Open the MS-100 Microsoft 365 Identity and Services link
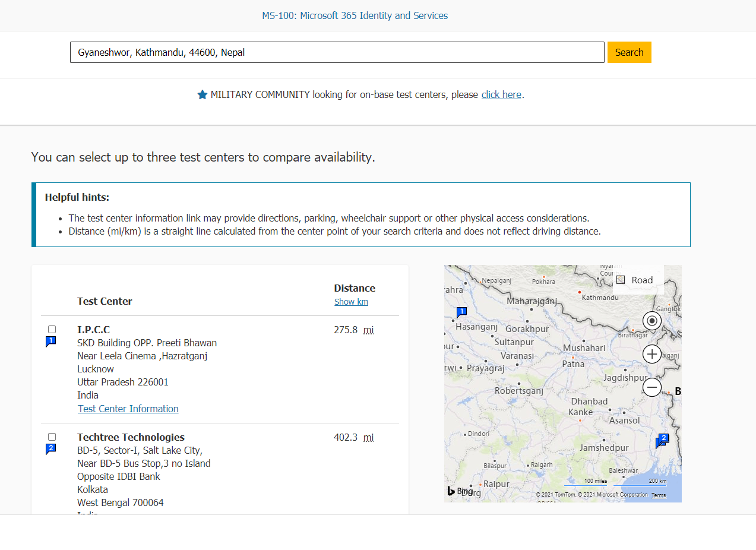The width and height of the screenshot is (756, 550). point(355,15)
